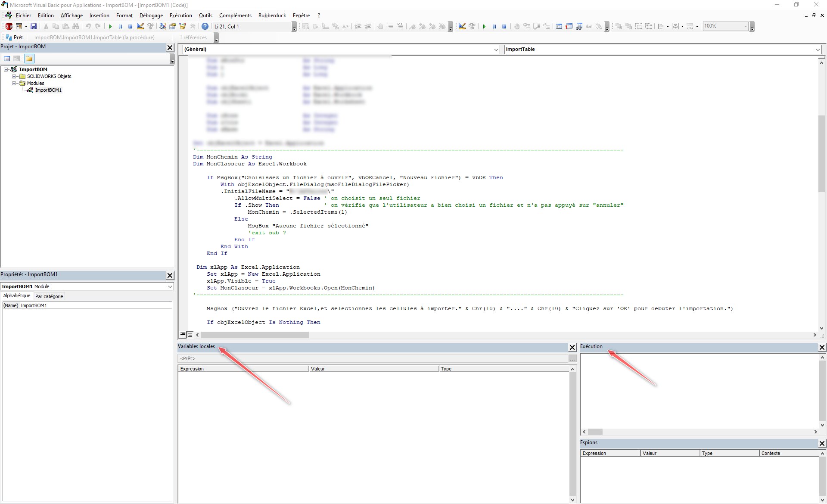
Task: Click the Find binoculars icon
Action: click(x=76, y=26)
